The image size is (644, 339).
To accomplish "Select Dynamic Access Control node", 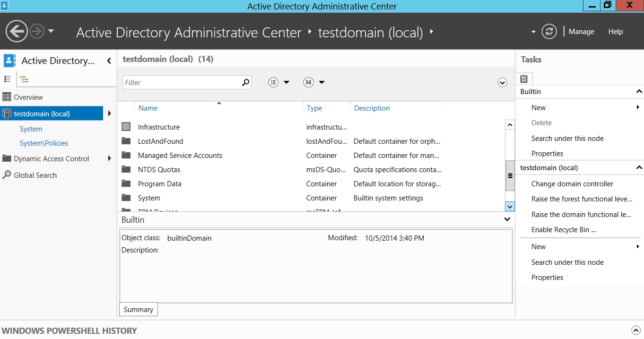I will [x=52, y=159].
